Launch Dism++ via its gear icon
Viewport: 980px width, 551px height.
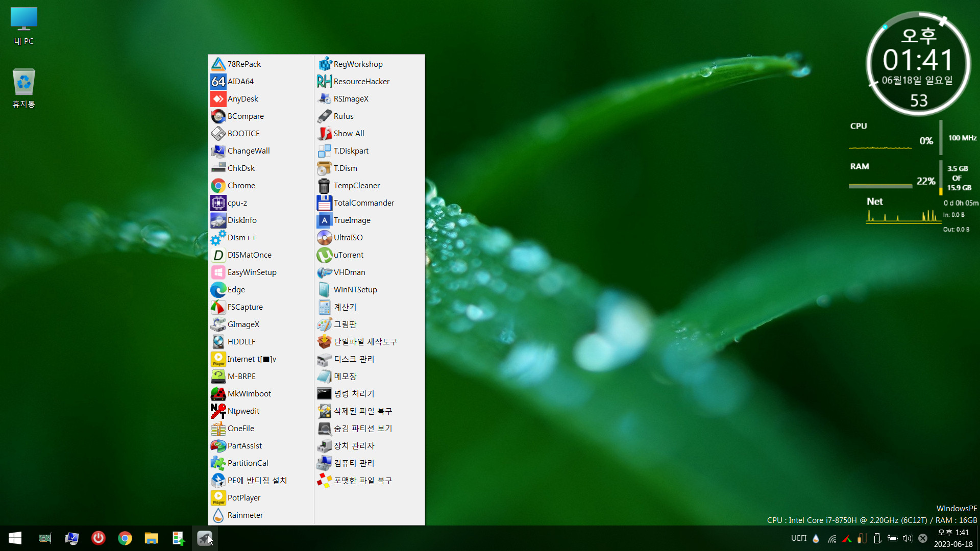coord(218,238)
